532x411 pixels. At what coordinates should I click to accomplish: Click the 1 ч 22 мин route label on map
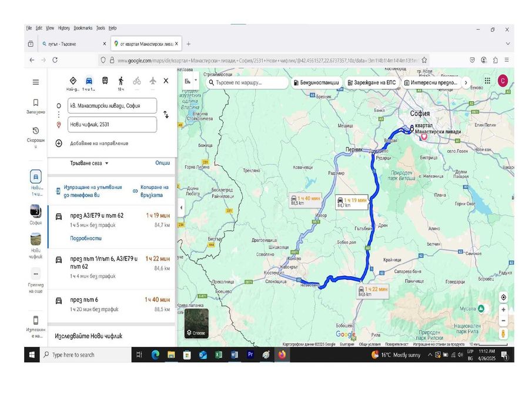tap(373, 291)
